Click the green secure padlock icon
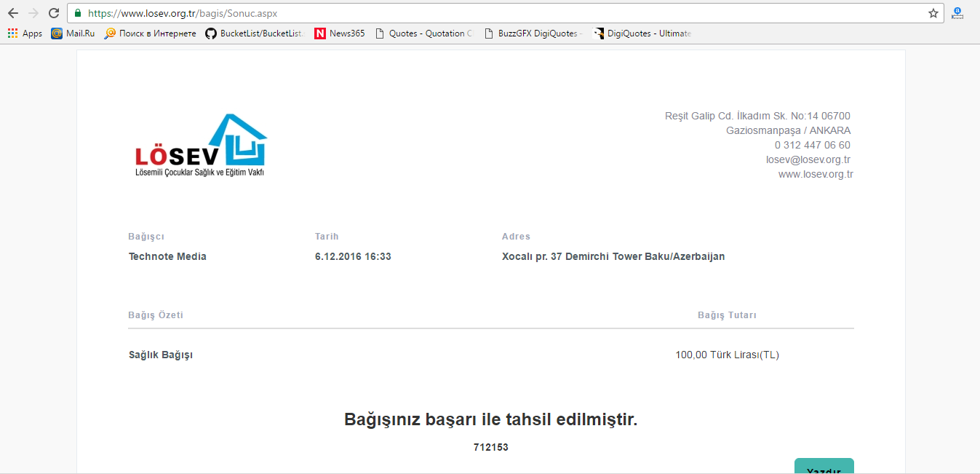This screenshot has width=980, height=474. (78, 13)
